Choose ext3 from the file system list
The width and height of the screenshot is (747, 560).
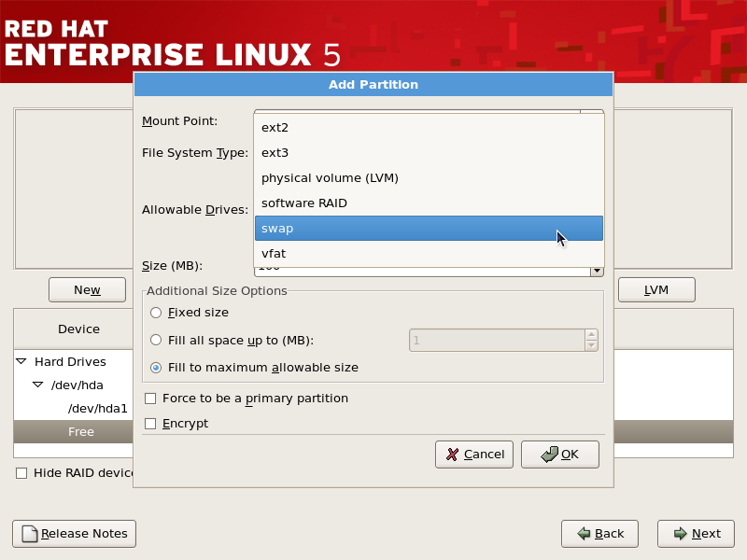(429, 153)
